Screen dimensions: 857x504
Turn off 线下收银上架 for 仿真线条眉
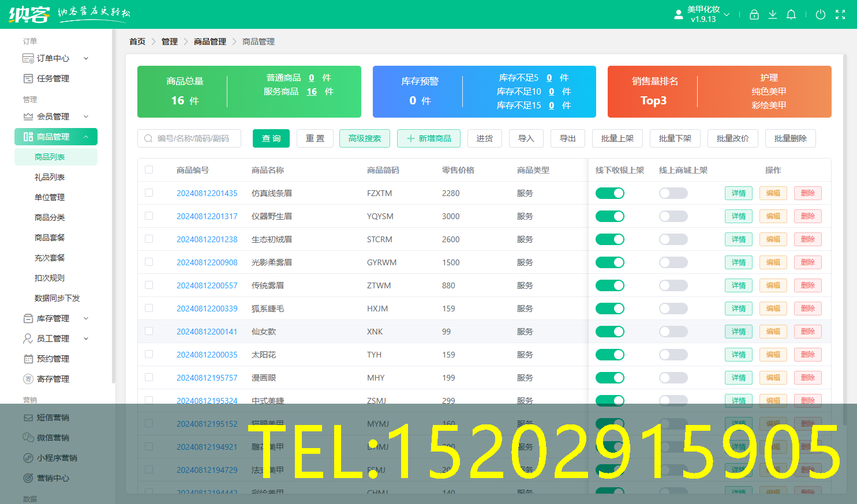[610, 193]
